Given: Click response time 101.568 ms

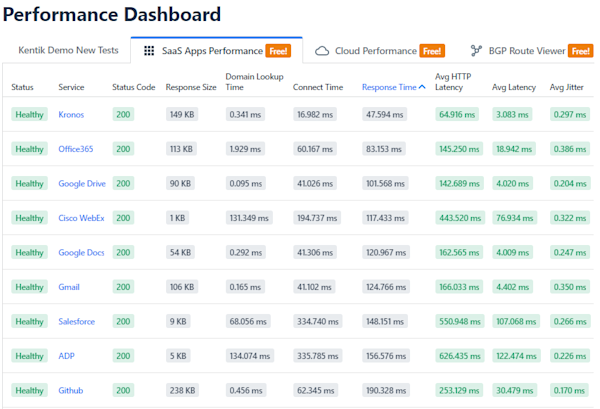Looking at the screenshot, I should 385,184.
